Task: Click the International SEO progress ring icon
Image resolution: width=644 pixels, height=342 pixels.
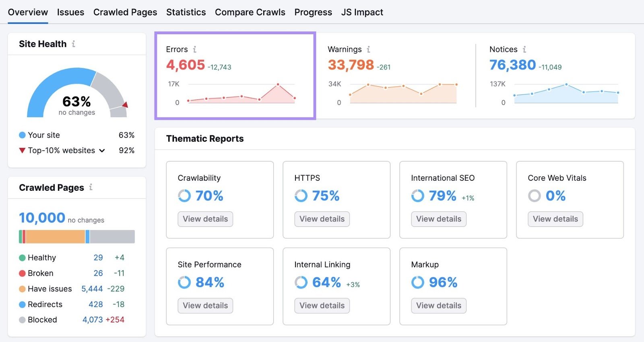Action: point(418,196)
